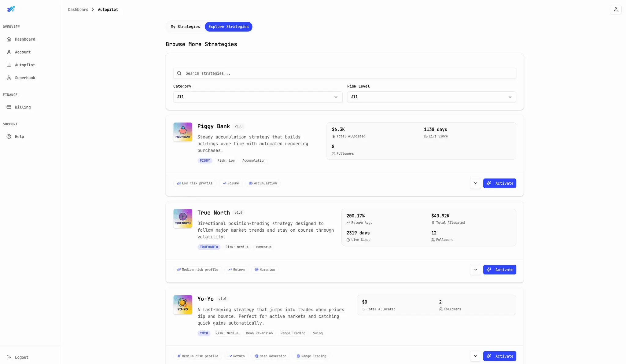This screenshot has width=626, height=364.
Task: Click the TRUENORTH ticker badge
Action: click(x=209, y=247)
